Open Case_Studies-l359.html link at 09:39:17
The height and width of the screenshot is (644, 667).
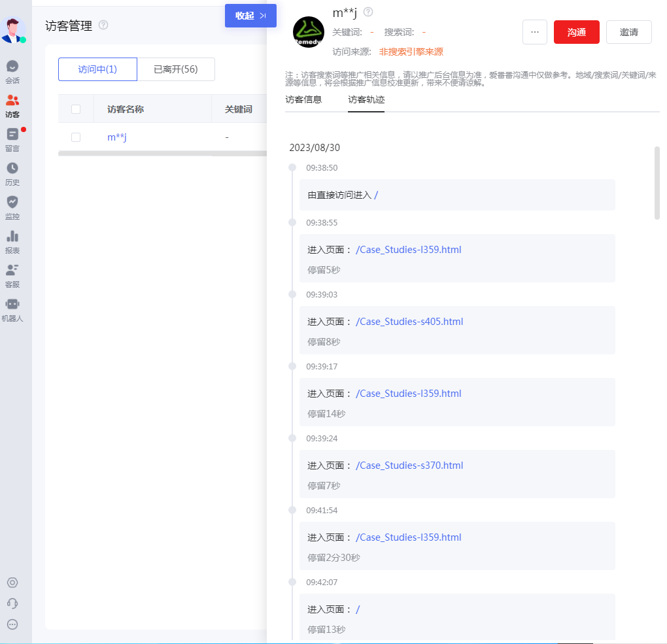click(x=408, y=394)
